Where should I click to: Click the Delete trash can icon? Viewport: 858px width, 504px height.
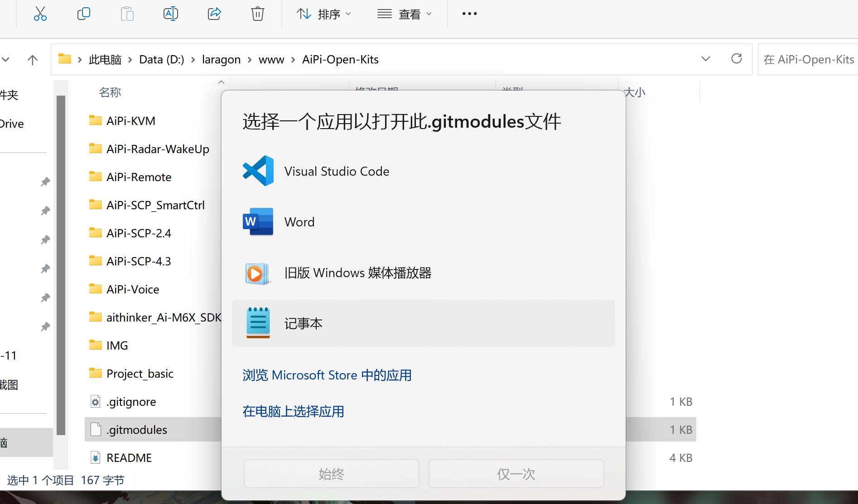click(x=258, y=14)
